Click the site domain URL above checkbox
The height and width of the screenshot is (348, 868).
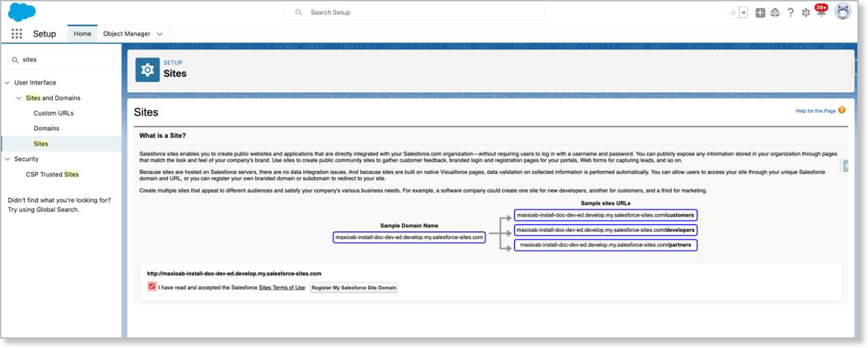[235, 273]
